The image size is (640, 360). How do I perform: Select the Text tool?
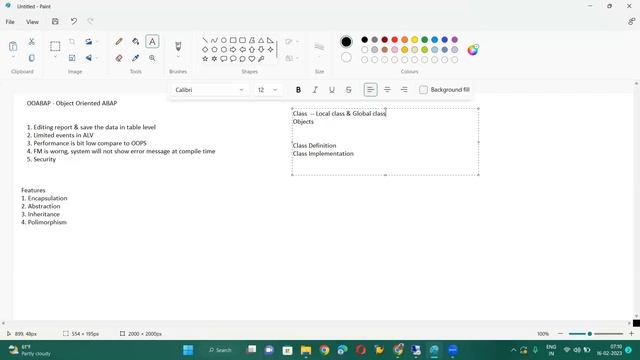(152, 42)
